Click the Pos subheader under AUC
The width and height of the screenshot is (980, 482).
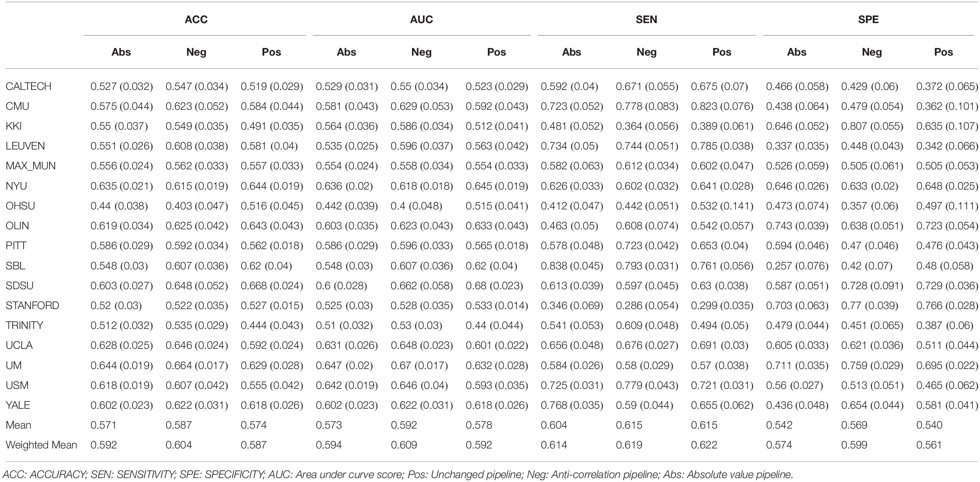pos(496,52)
